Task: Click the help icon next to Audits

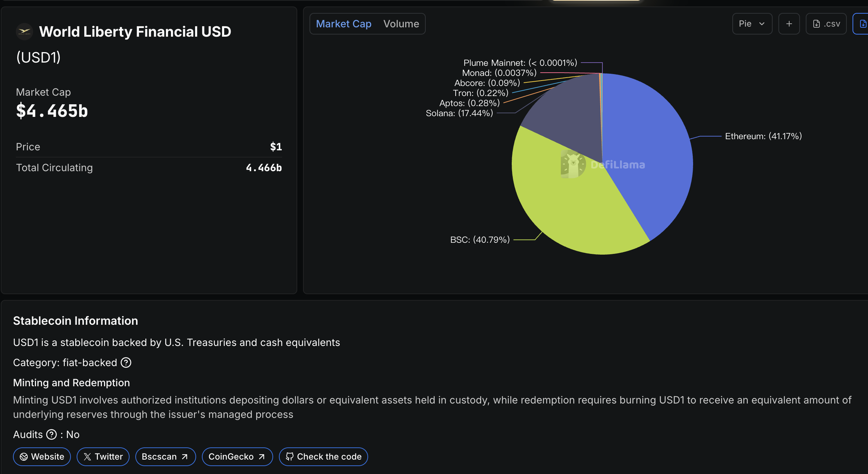Action: pyautogui.click(x=51, y=434)
